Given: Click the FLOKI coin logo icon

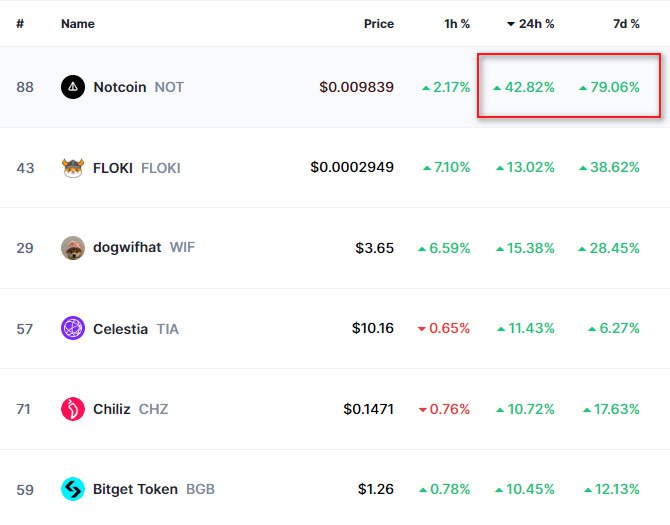Looking at the screenshot, I should coord(73,168).
